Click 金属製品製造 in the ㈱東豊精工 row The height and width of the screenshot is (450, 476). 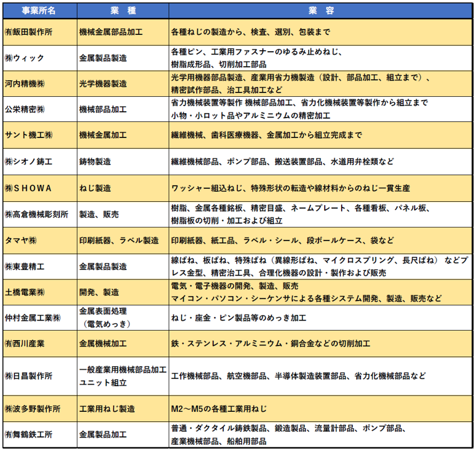click(123, 267)
